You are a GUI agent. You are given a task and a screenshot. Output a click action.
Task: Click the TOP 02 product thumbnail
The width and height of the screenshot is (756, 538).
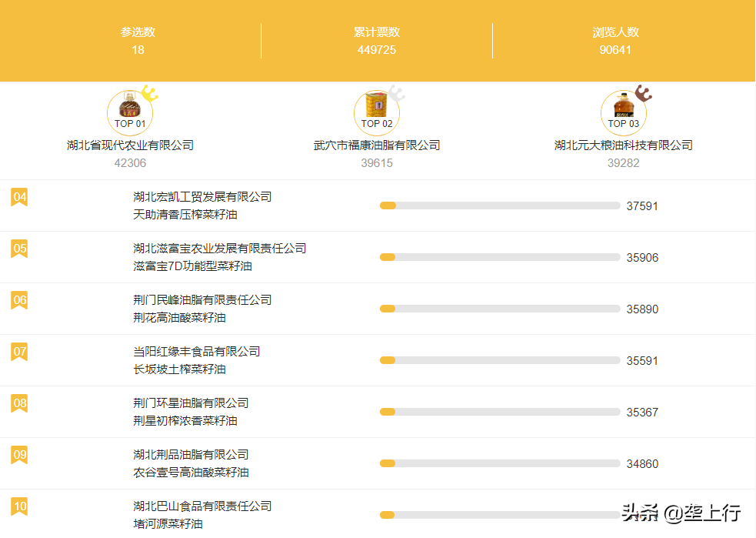coord(377,112)
